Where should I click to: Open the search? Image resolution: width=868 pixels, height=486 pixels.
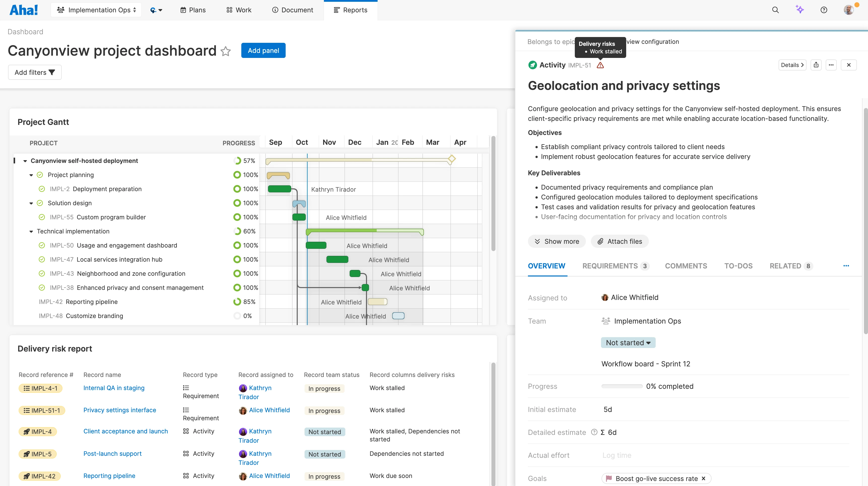pos(776,10)
